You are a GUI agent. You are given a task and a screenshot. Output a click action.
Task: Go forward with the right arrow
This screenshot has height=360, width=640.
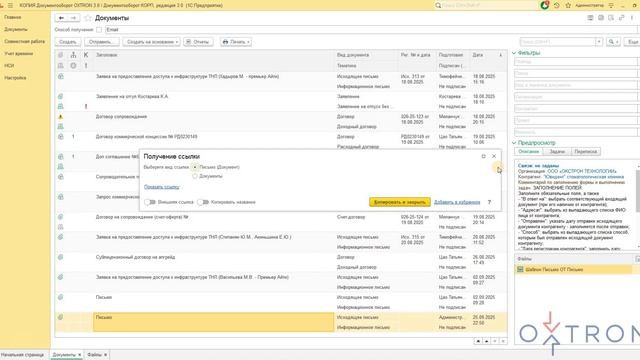point(73,18)
